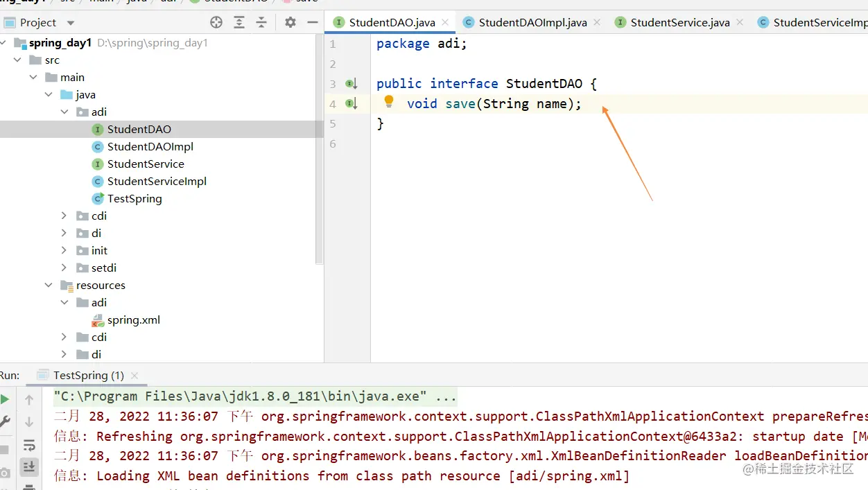The height and width of the screenshot is (490, 868).
Task: Click 'void save(String name);' code line
Action: click(x=494, y=104)
